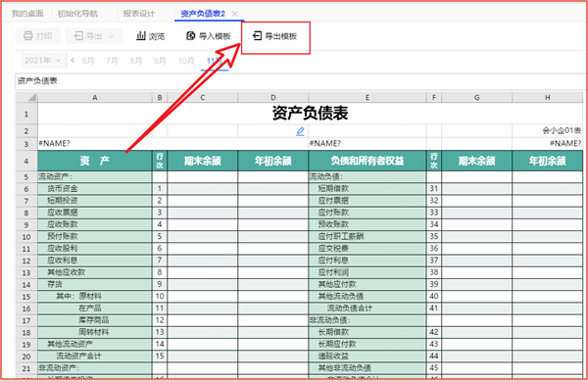This screenshot has width=588, height=381.
Task: Click the 其他应付款 cell
Action: tap(367, 284)
